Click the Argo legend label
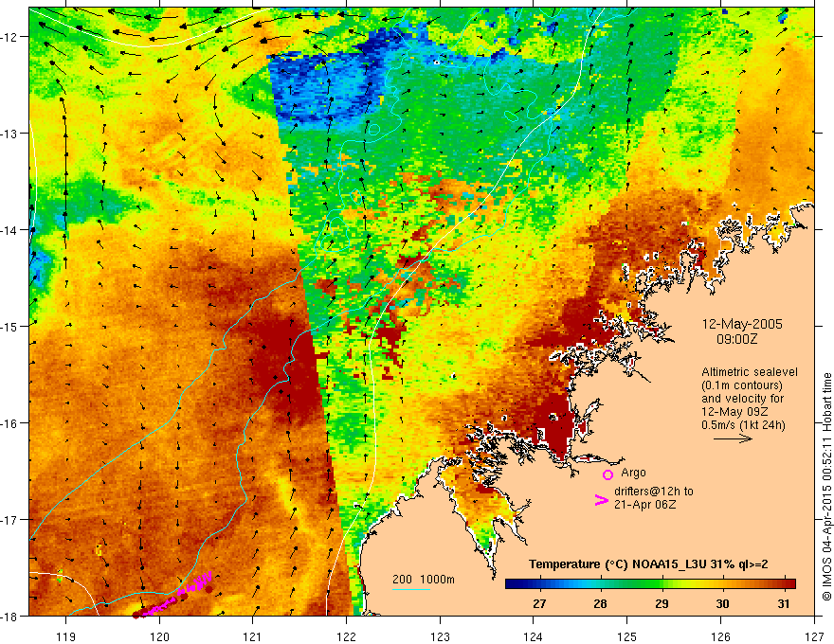Screen dimensions: 834x644 click(633, 473)
